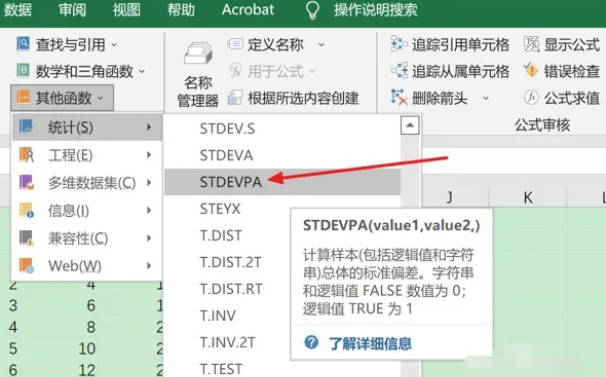Click the 多维数据集(C) icon
This screenshot has height=377, width=606.
pos(26,182)
